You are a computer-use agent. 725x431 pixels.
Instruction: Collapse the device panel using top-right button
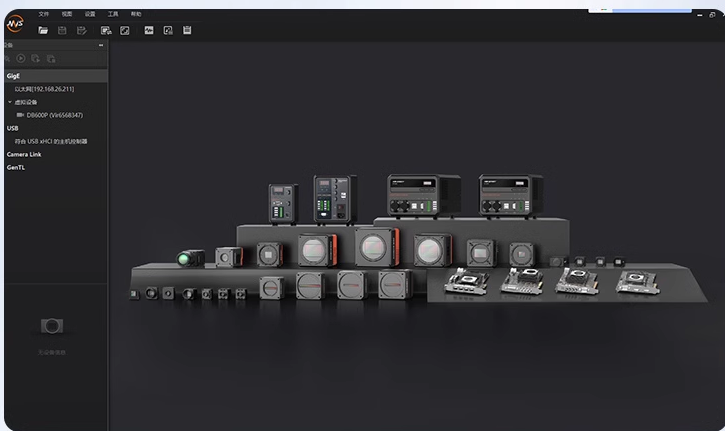point(101,45)
